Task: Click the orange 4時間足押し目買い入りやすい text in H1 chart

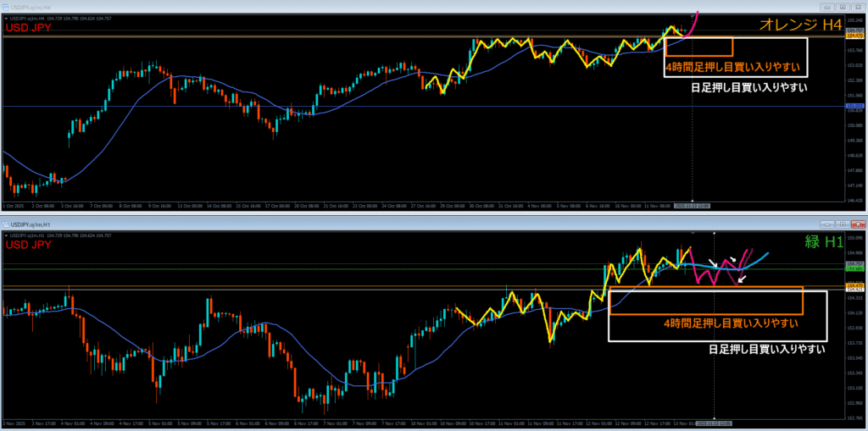Action: tap(731, 323)
